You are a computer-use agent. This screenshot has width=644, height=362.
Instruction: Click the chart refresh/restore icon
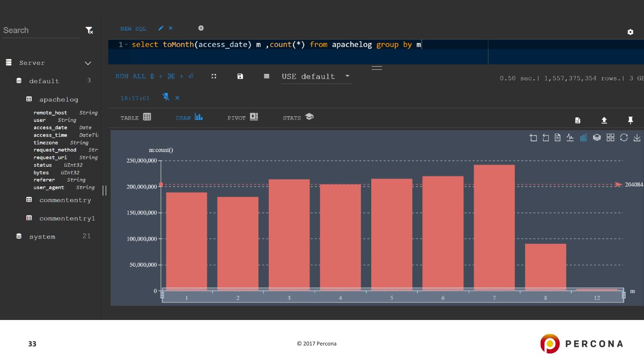(623, 138)
